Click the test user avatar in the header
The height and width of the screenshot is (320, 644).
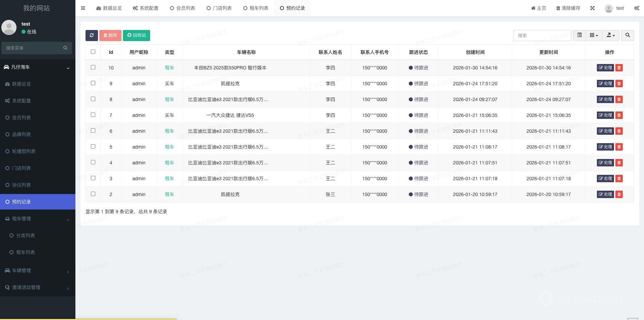609,8
